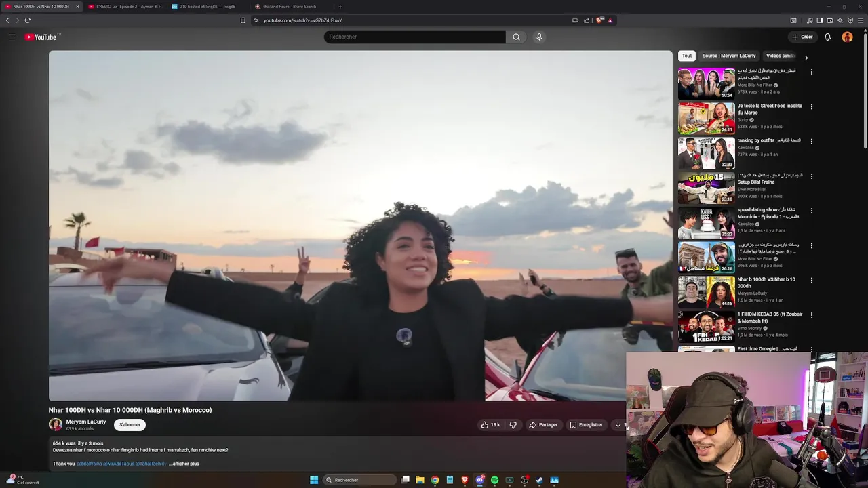868x488 pixels.
Task: Click the magnifier search button
Action: (x=516, y=37)
